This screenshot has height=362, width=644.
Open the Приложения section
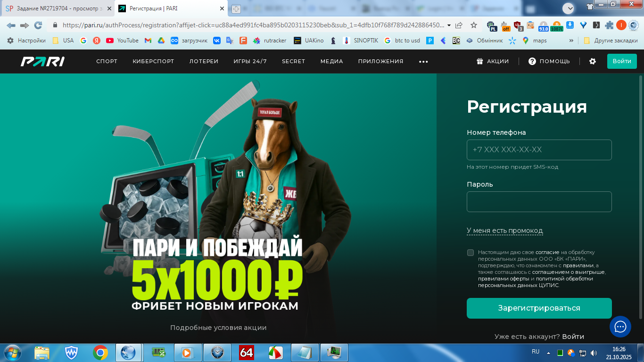pos(380,61)
